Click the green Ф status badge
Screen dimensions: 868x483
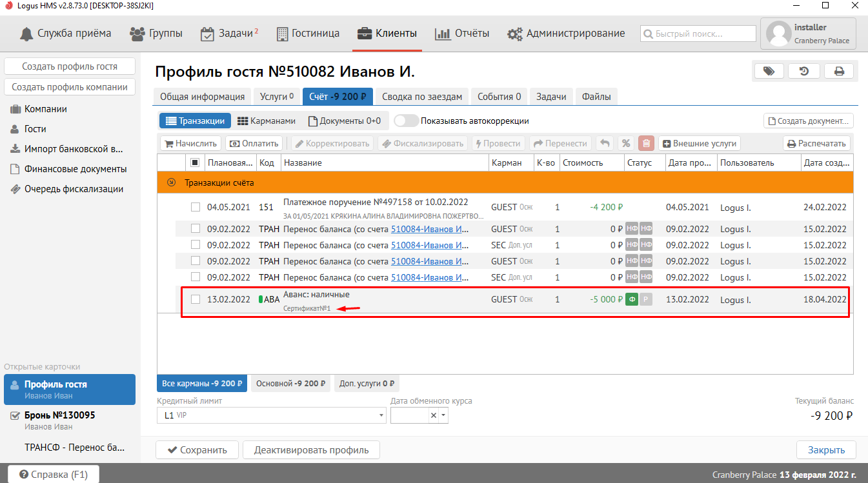[x=632, y=299]
